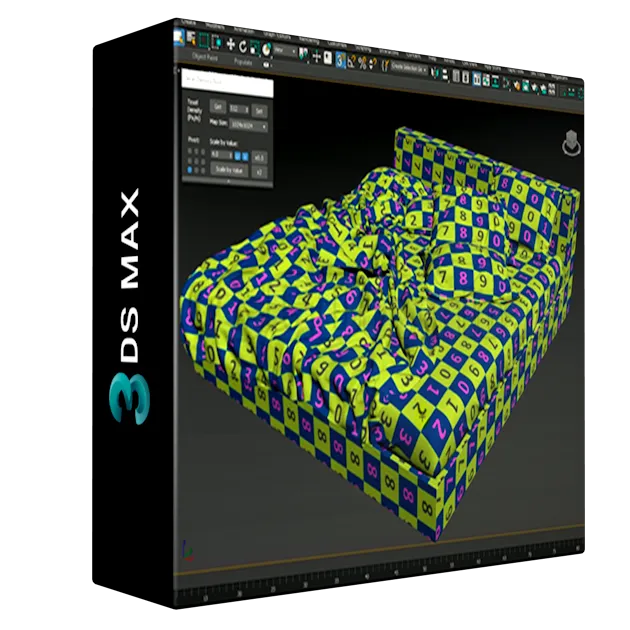Switch to the Object Paint ribbon tab
Image resolution: width=630 pixels, height=630 pixels.
(205, 57)
